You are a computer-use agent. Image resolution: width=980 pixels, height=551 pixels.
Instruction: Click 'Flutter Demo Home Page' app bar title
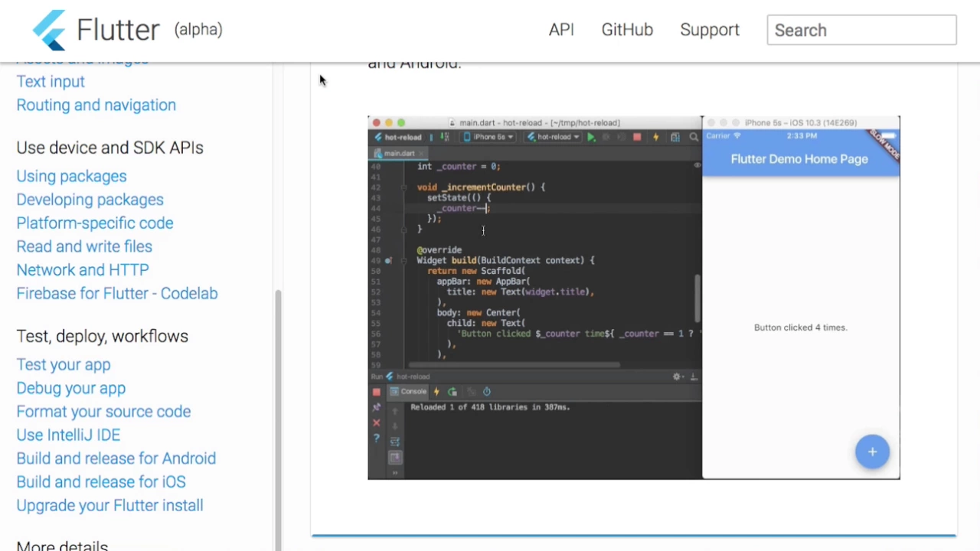pos(799,159)
